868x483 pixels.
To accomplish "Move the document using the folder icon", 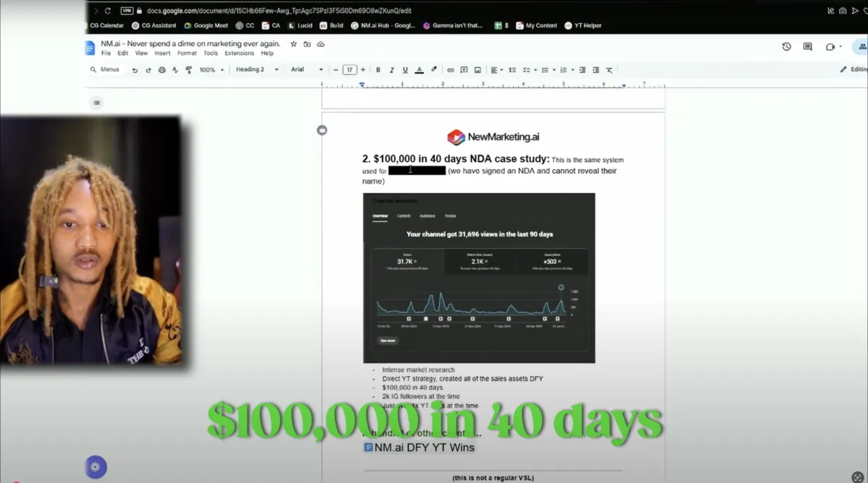I will pyautogui.click(x=307, y=44).
